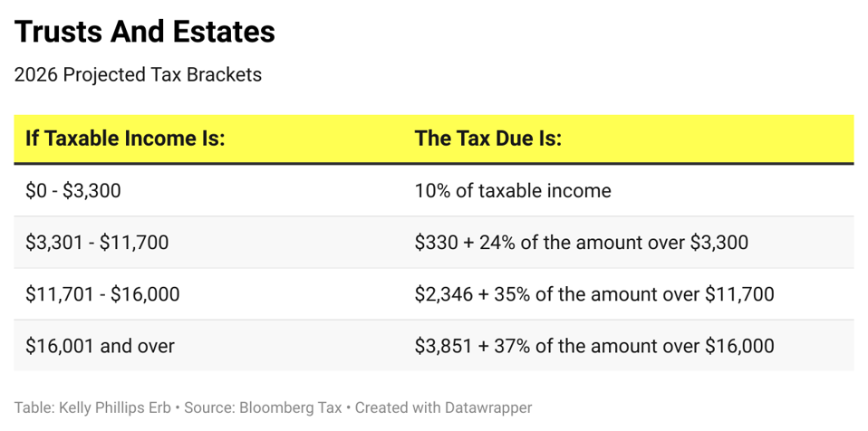The width and height of the screenshot is (868, 431).
Task: Select the "$16,001 and over" income cell
Action: click(x=100, y=346)
